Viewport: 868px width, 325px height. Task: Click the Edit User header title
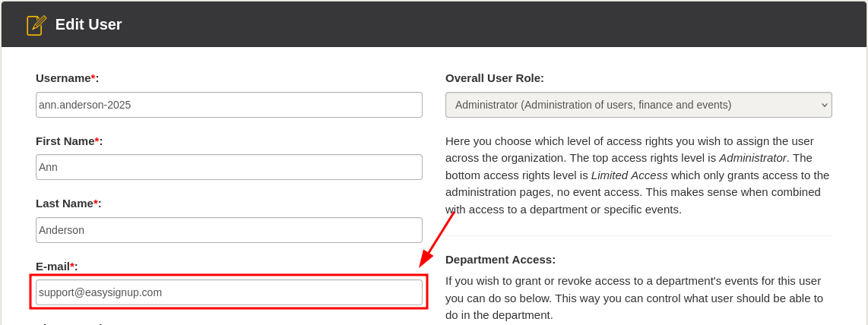click(88, 24)
